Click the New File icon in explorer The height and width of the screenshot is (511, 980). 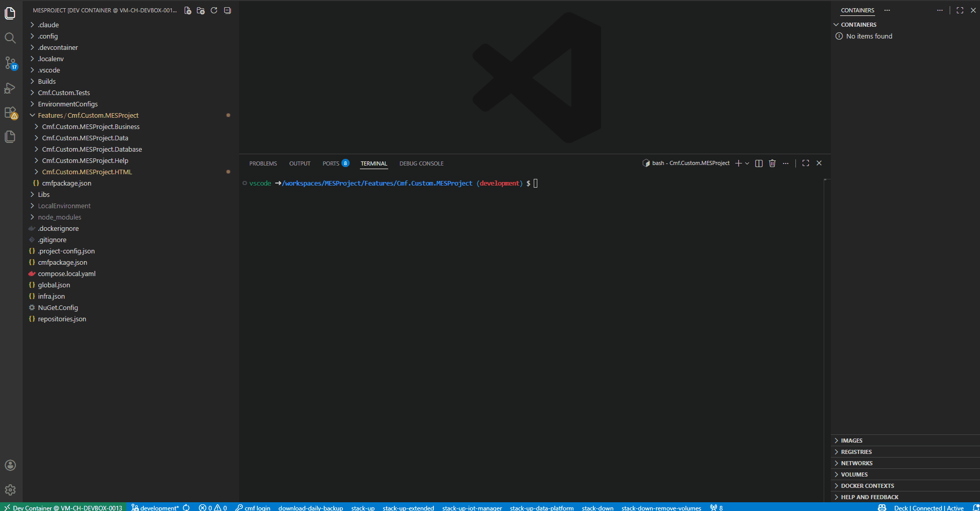point(188,10)
